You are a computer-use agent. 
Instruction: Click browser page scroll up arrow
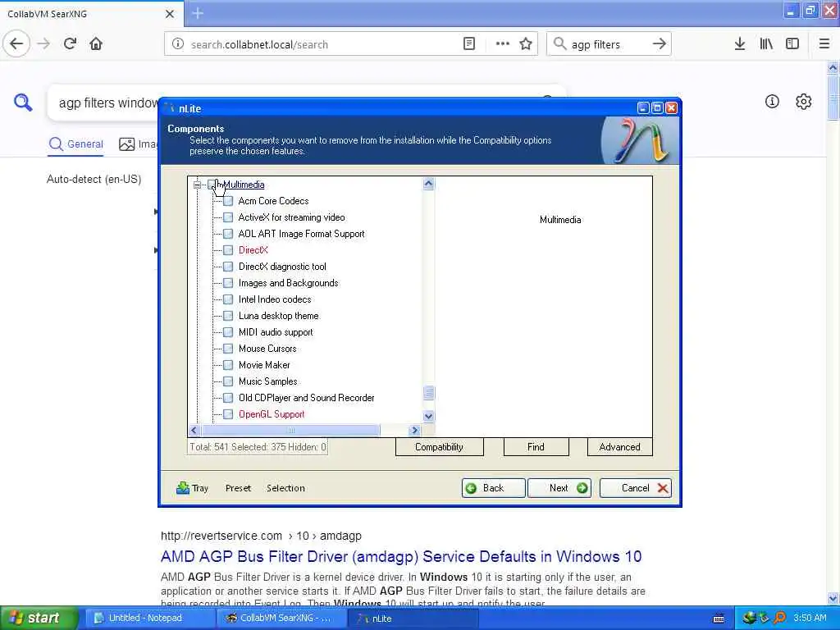coord(833,67)
